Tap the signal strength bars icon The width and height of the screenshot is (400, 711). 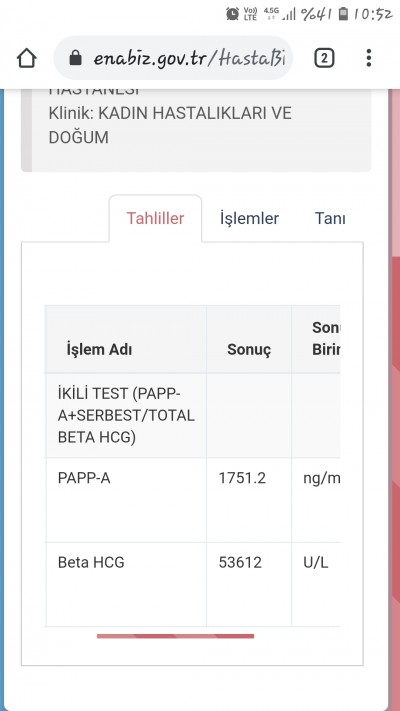click(x=288, y=15)
